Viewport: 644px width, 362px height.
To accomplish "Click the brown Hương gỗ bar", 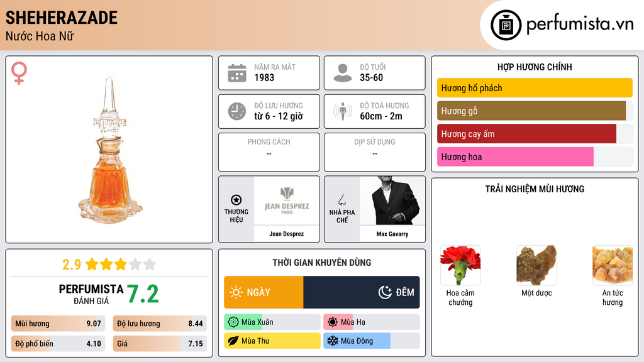I will click(531, 111).
